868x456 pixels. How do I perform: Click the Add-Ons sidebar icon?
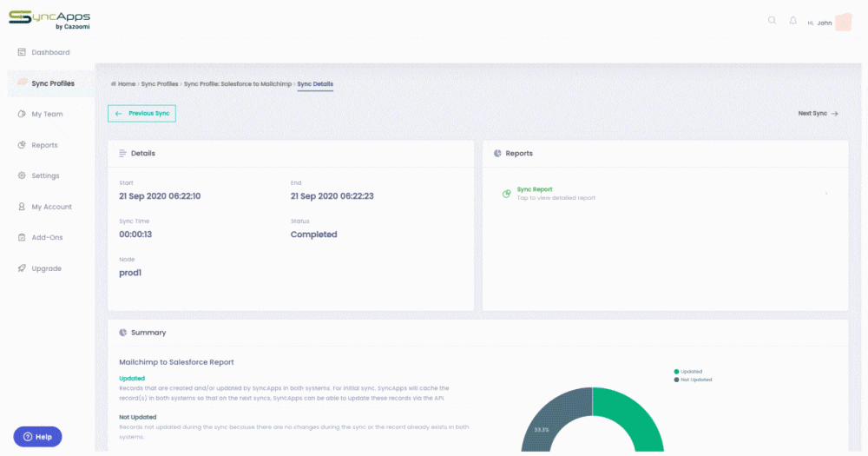tap(22, 237)
